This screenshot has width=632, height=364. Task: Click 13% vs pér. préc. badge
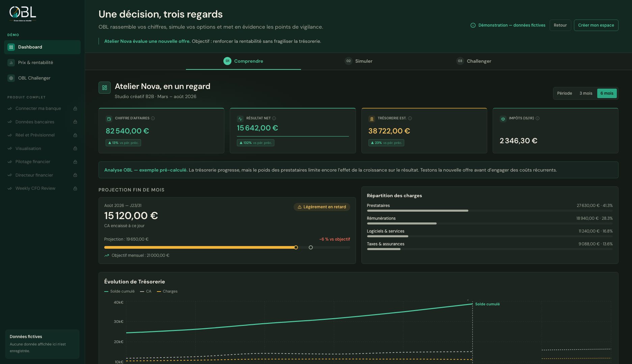(123, 143)
